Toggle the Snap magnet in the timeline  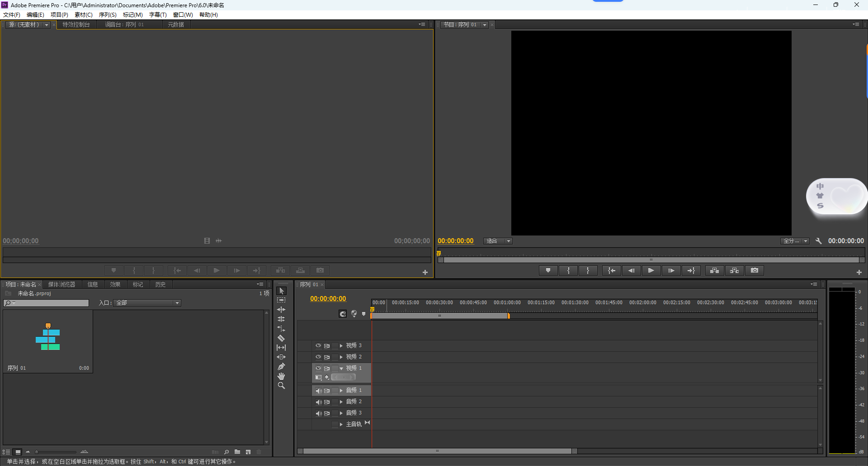point(343,314)
